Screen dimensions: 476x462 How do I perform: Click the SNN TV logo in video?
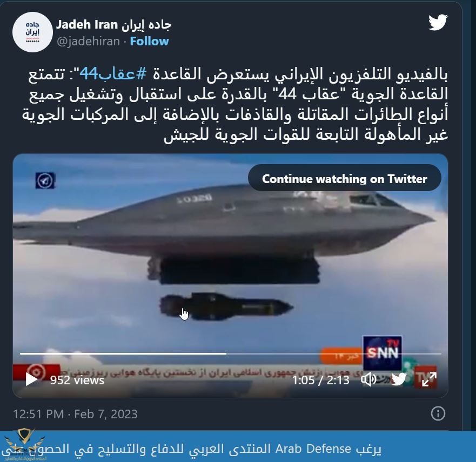click(x=382, y=352)
